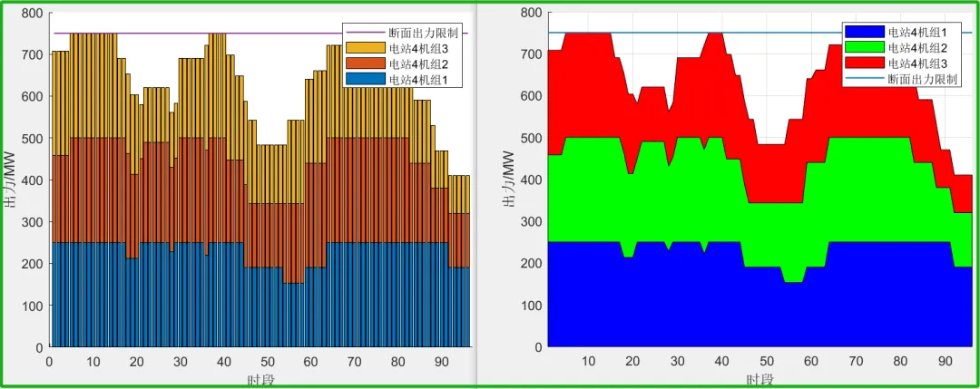
Task: Click the yellow 电站4机组3 legend swatch in bar chart
Action: coord(365,48)
